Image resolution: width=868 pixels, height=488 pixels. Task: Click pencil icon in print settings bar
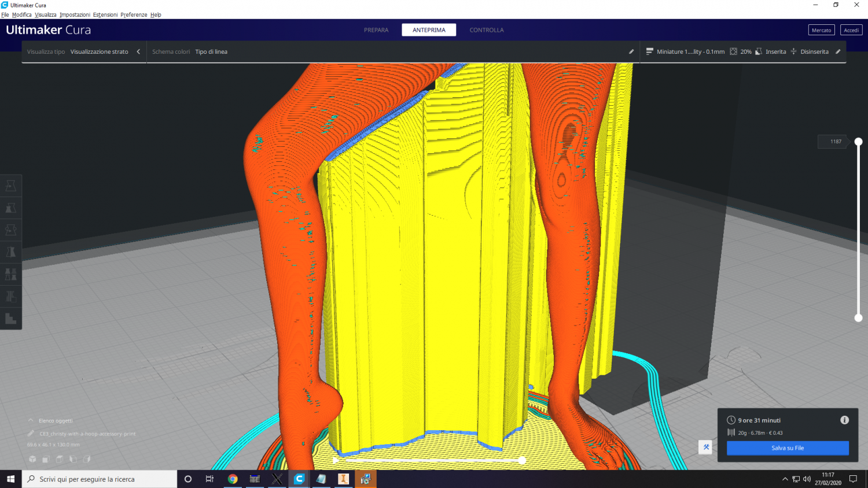tap(838, 51)
